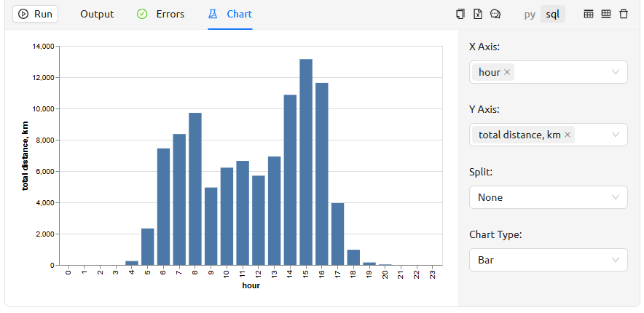Switch cell language to py
Screen dimensions: 644x313
530,14
